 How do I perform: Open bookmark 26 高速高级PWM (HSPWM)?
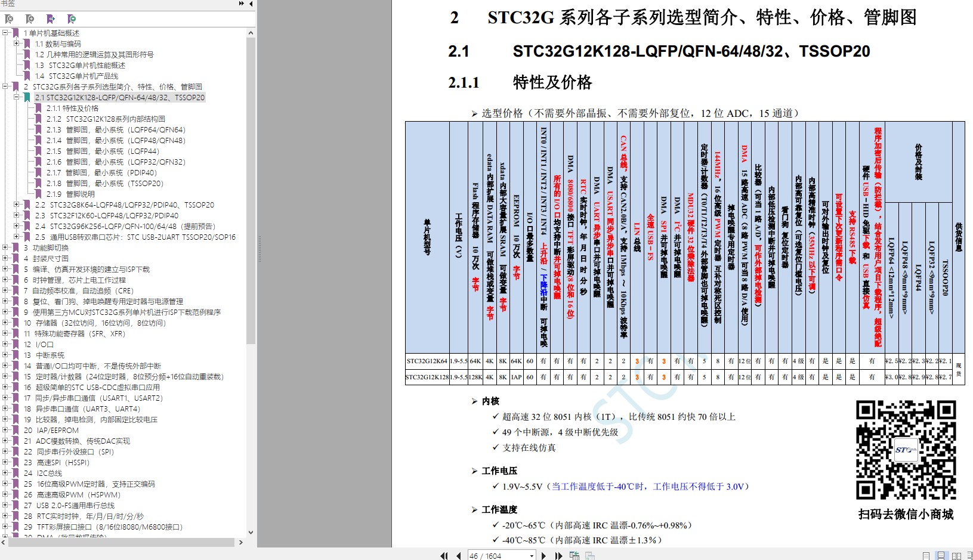pyautogui.click(x=72, y=494)
